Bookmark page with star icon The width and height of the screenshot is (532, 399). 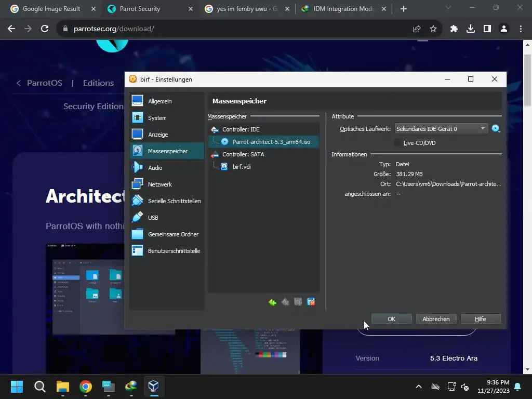click(433, 29)
